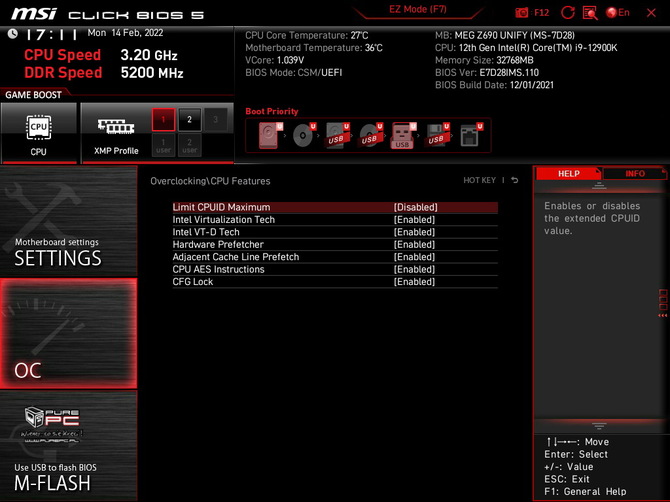This screenshot has width=670, height=502.
Task: Click the circular refresh/reset icon in top bar
Action: [567, 12]
